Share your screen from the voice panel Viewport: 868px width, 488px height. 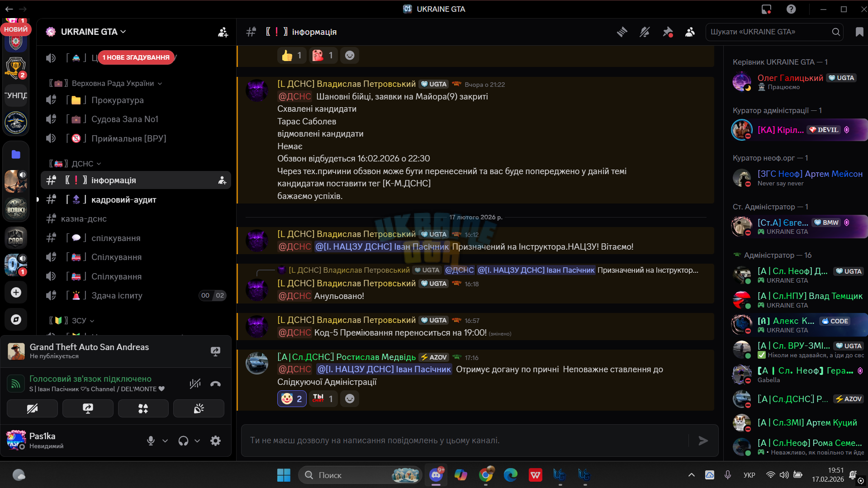coord(88,409)
